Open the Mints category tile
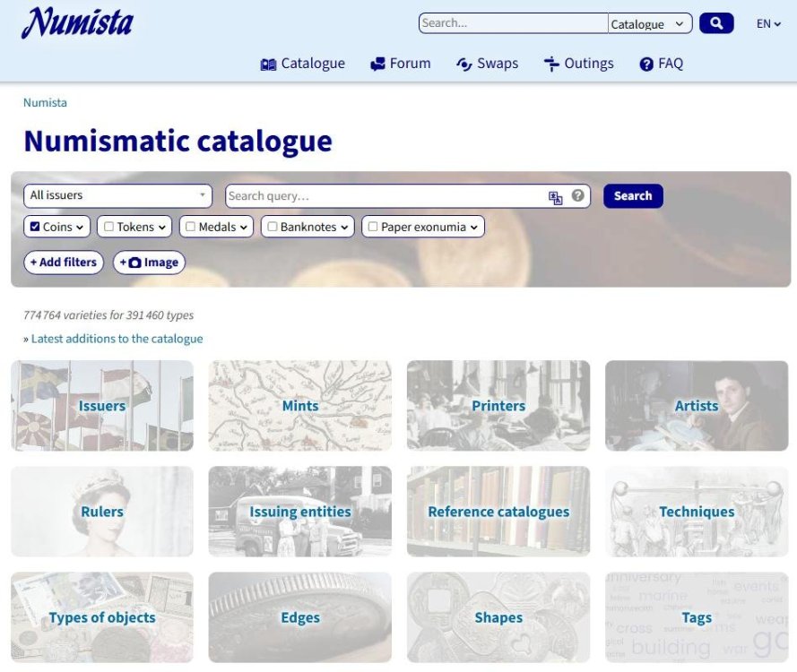This screenshot has height=672, width=797. point(299,406)
